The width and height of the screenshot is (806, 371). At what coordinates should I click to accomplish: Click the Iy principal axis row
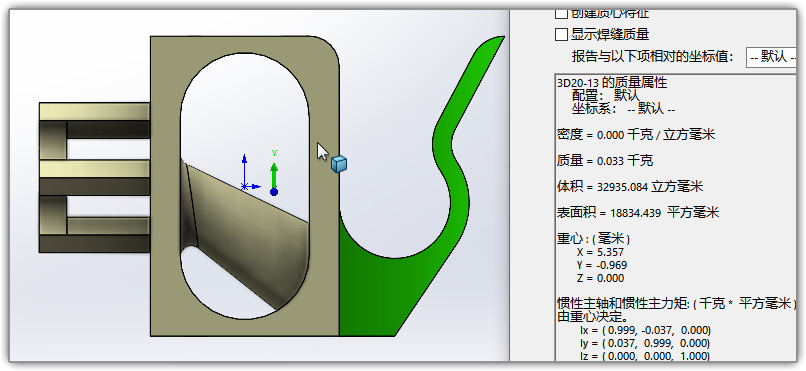point(645,343)
